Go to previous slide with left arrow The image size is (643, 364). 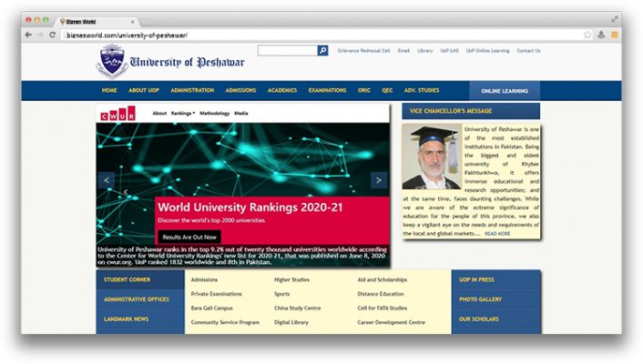click(x=107, y=180)
